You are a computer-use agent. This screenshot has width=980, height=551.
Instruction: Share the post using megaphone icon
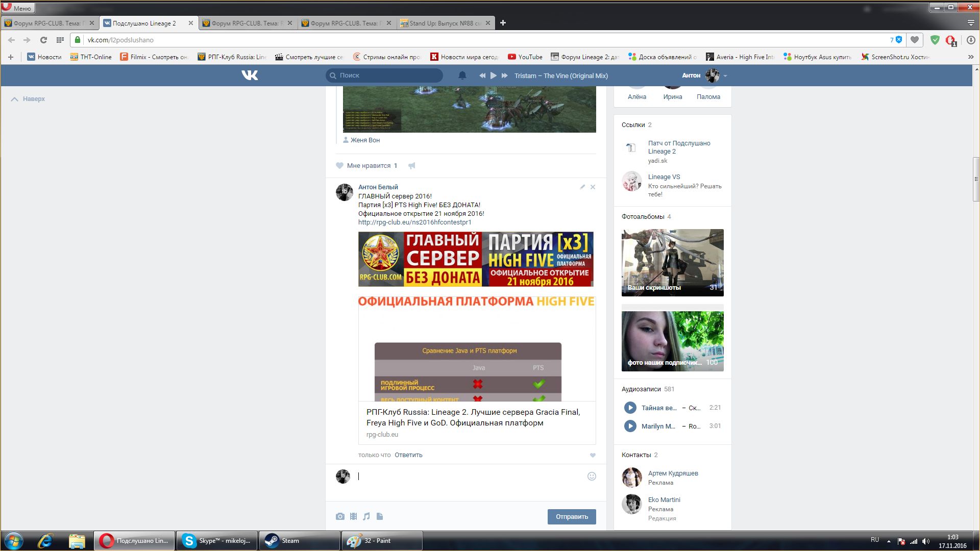pos(412,165)
